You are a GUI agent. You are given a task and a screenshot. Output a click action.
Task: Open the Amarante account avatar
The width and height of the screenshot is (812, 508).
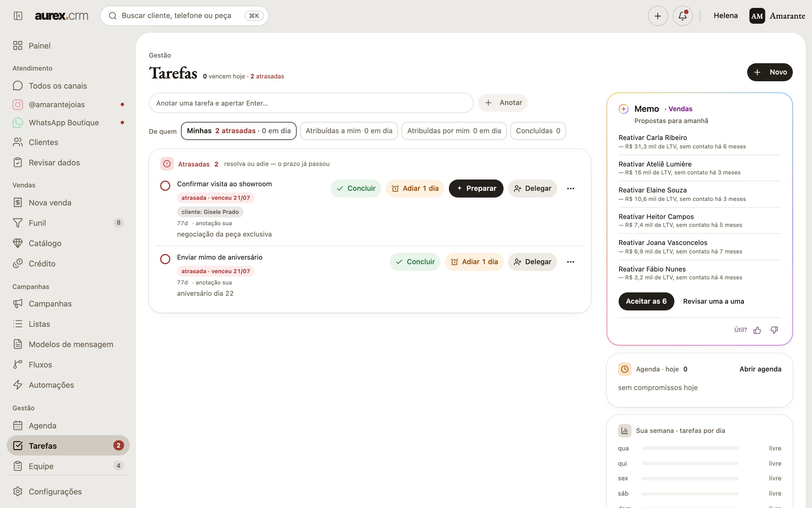click(x=757, y=16)
